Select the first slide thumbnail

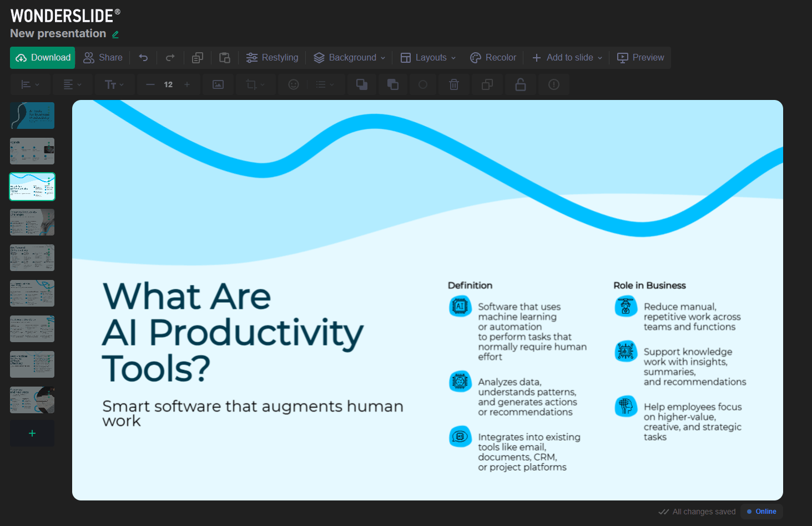(32, 116)
